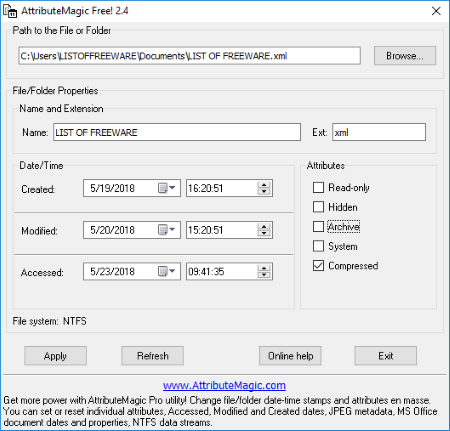Open the Accessed date calendar dropdown
450x431 pixels.
coord(167,272)
